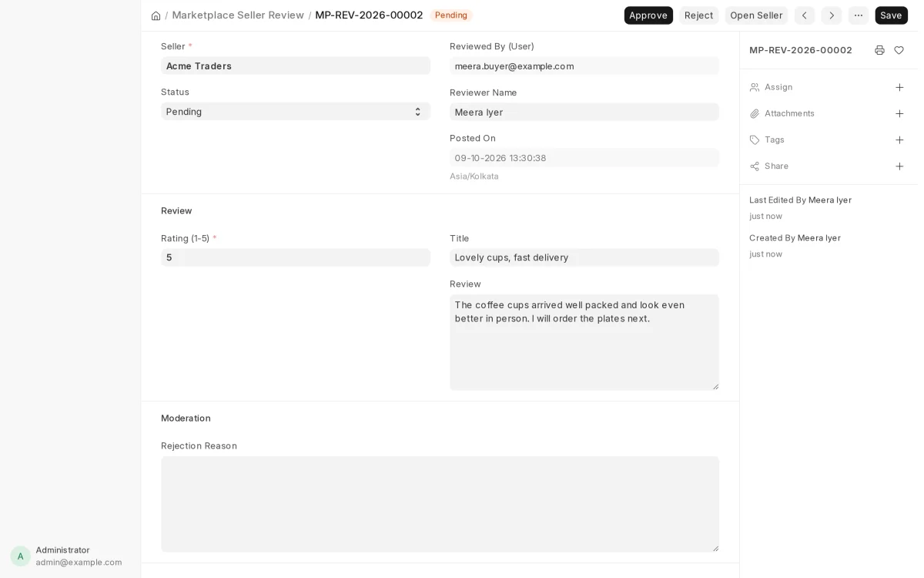Click Last Edited By Meera Iyer
This screenshot has width=924, height=578.
800,200
